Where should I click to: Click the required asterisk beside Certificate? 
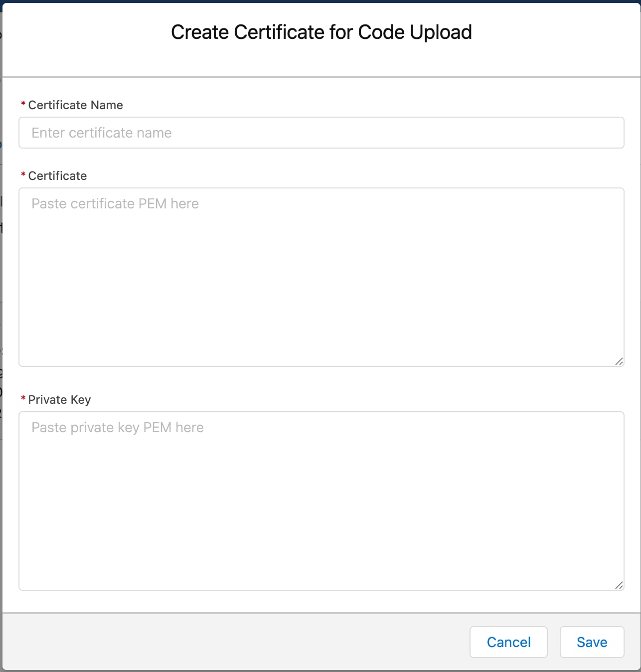(22, 174)
